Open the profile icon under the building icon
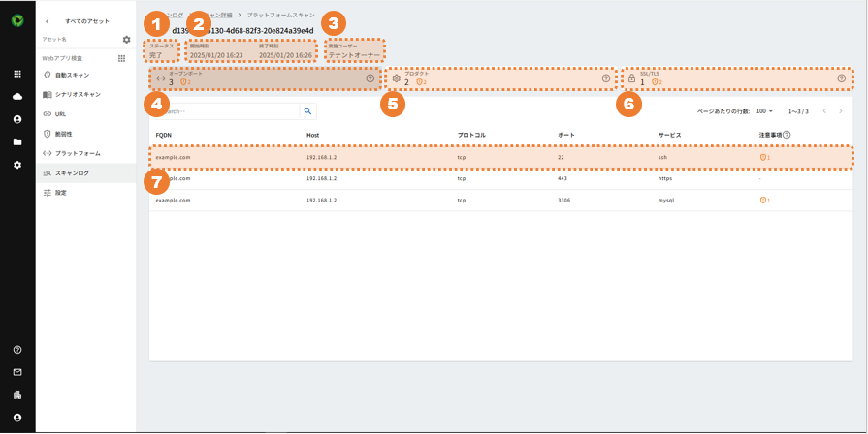 pos(17,418)
